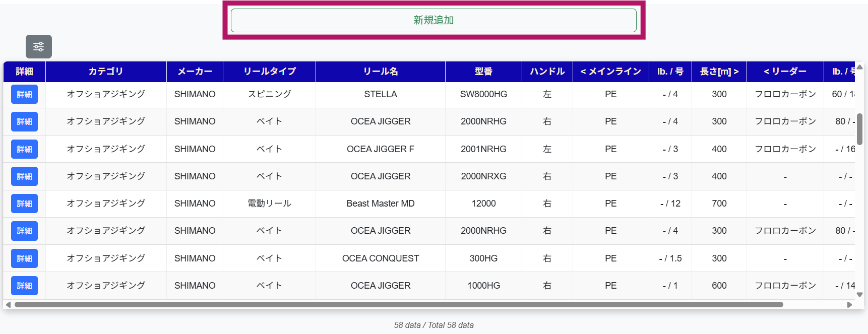
Task: Click the horizontal scrollbar thumb
Action: [x=399, y=305]
